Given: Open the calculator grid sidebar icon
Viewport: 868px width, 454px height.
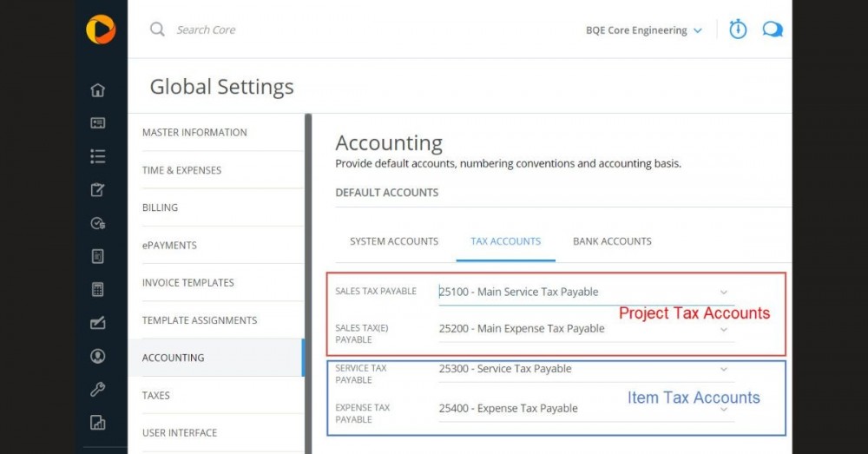Looking at the screenshot, I should point(98,290).
